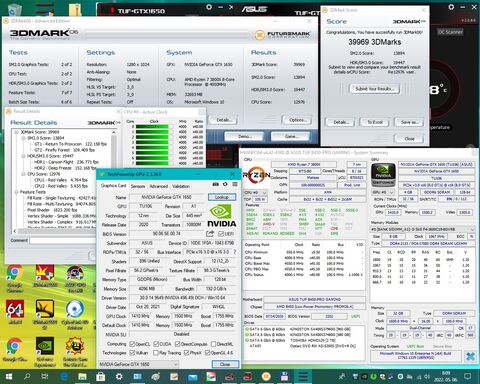Open the GeForce Experience desktop shortcut

[x=45, y=346]
